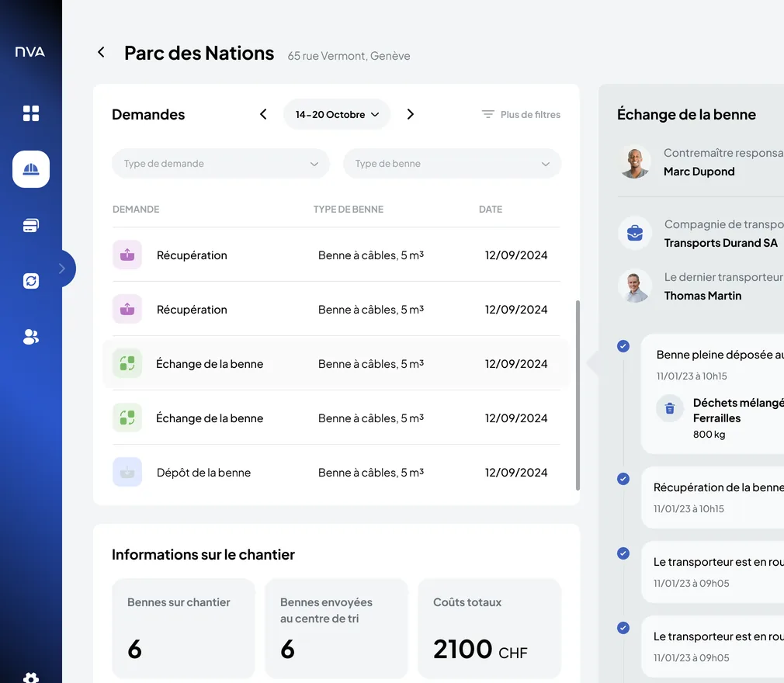
Task: Click the Dépôt de la benne blue icon
Action: coord(127,472)
